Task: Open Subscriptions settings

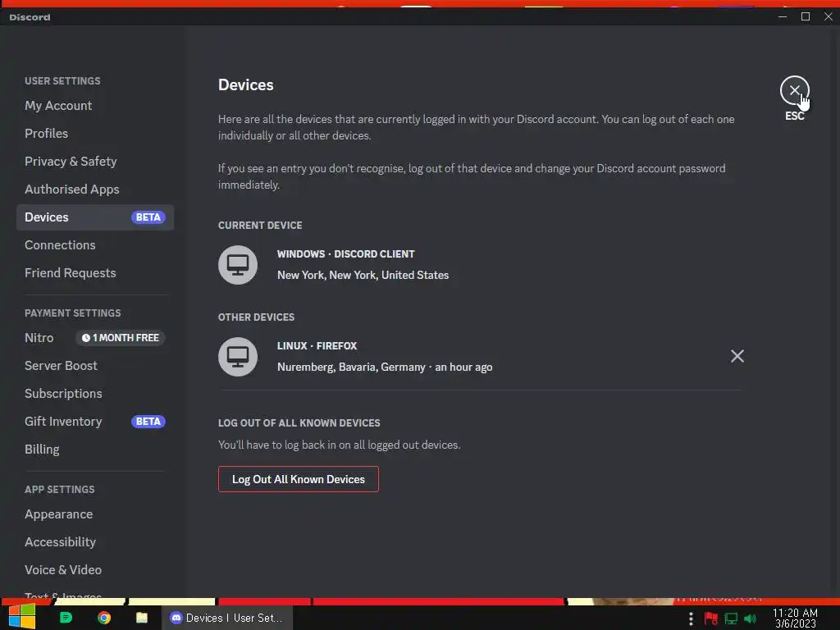Action: coord(95,394)
